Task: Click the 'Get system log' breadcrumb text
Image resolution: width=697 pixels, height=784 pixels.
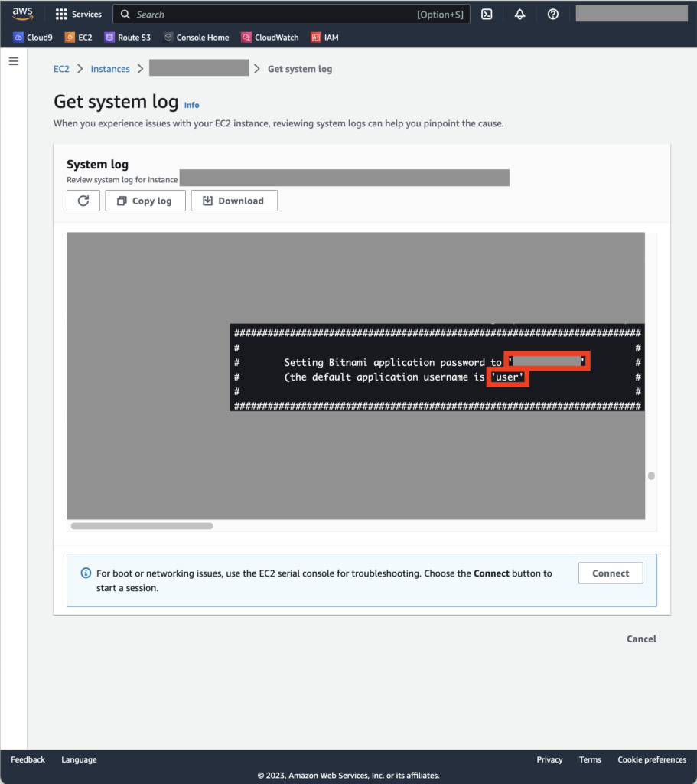Action: pyautogui.click(x=300, y=69)
